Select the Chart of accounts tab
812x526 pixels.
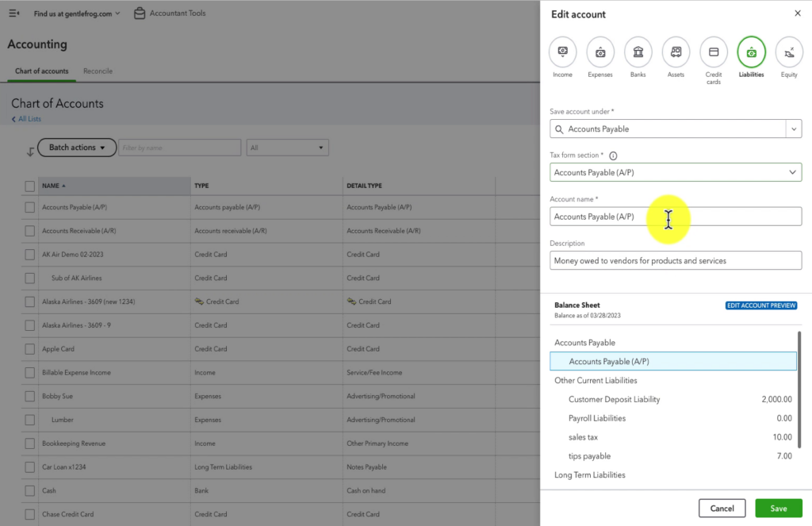coord(40,71)
